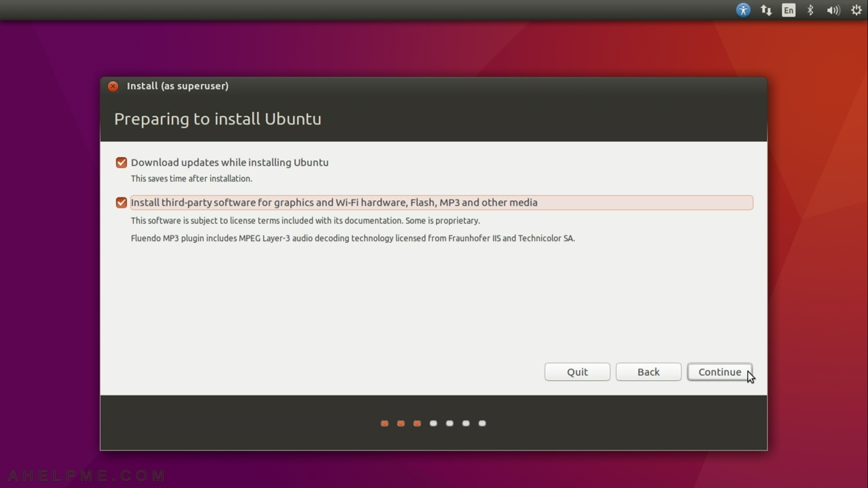Open the system power gear menu
Viewport: 868px width, 488px height.
(x=856, y=10)
